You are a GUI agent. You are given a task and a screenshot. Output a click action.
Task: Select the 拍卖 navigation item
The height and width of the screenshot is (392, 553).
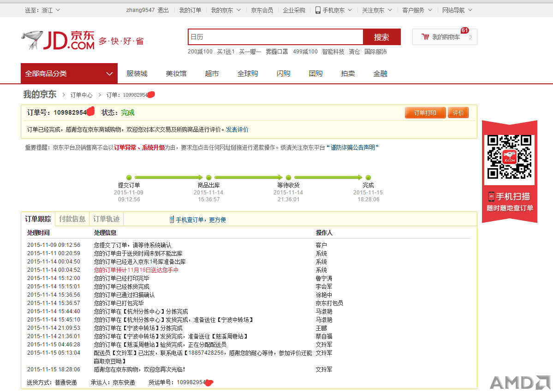348,74
